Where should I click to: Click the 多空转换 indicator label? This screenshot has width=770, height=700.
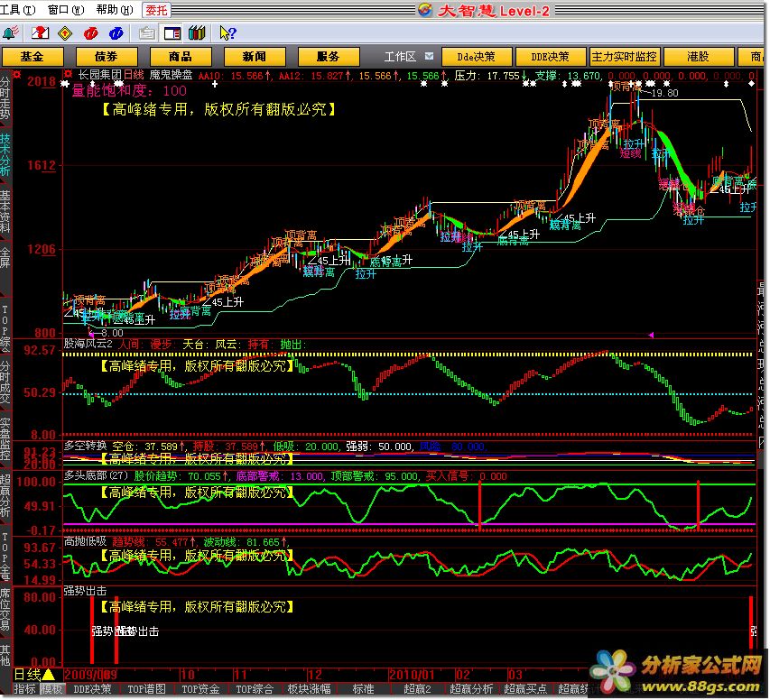[86, 447]
